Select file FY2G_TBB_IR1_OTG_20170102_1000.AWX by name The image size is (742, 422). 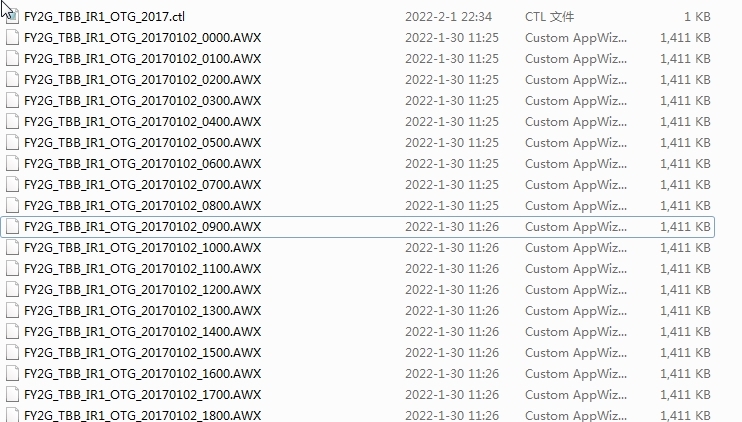[x=142, y=247]
